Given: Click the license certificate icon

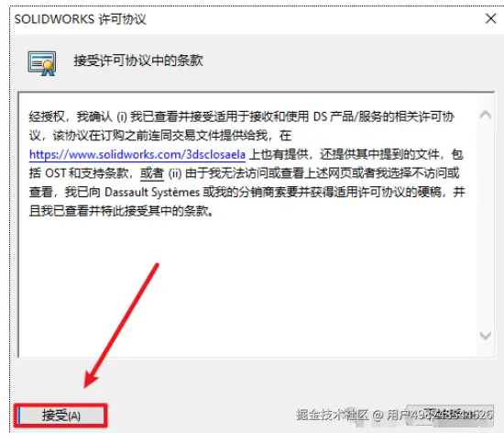Looking at the screenshot, I should pyautogui.click(x=42, y=63).
